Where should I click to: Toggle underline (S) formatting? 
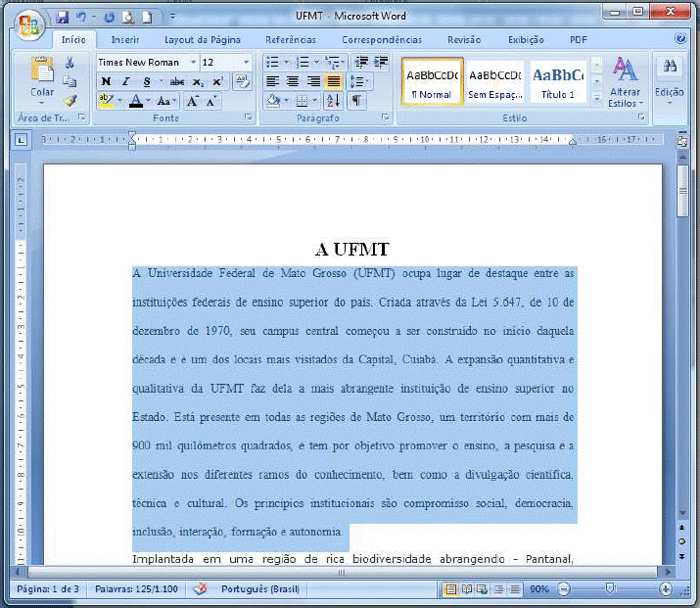click(x=147, y=81)
